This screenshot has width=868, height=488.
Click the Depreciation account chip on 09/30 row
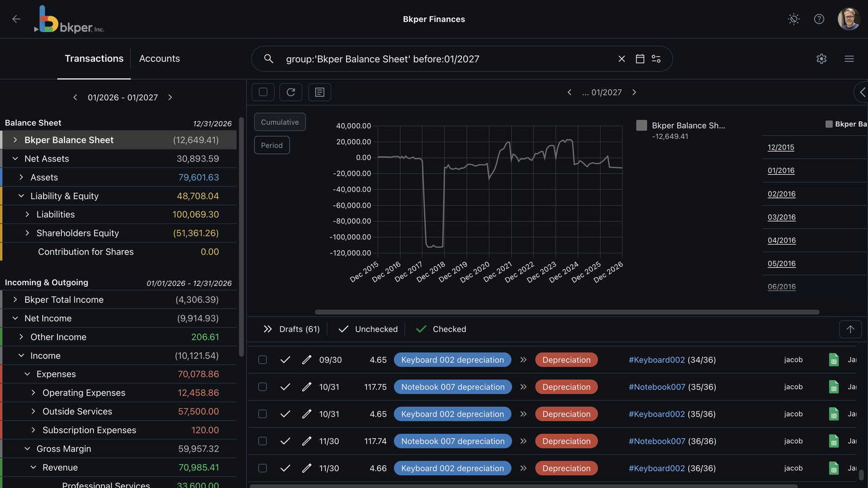click(566, 359)
